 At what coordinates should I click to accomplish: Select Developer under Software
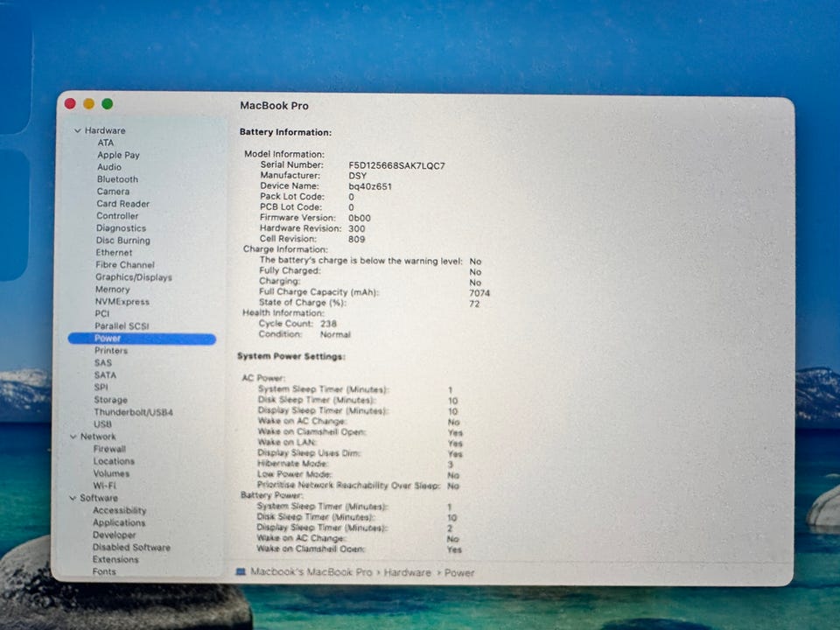point(114,535)
